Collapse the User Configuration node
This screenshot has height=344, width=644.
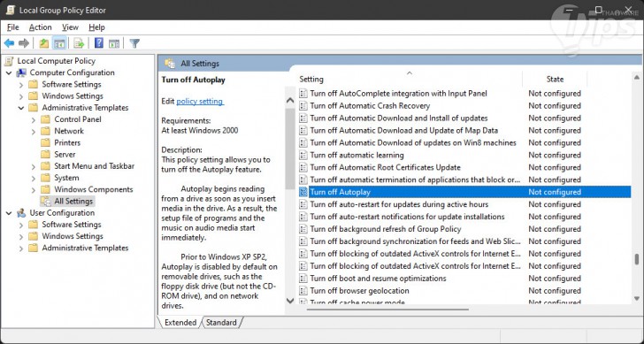click(x=9, y=213)
